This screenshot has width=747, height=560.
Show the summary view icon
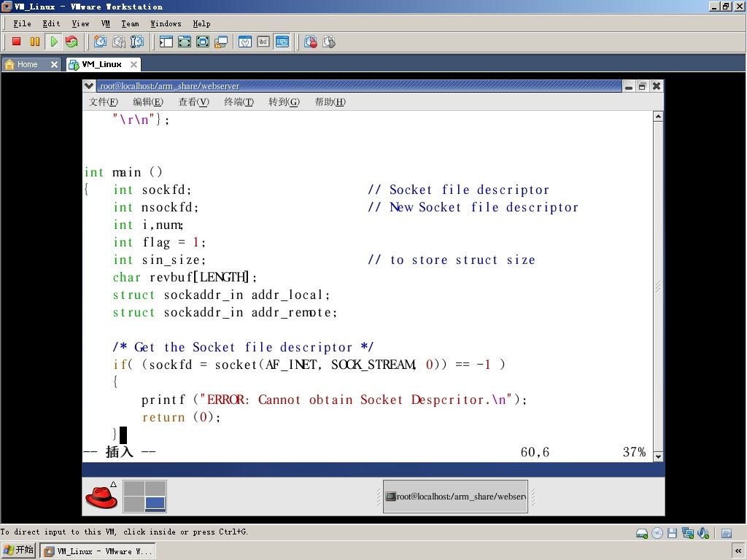[245, 42]
